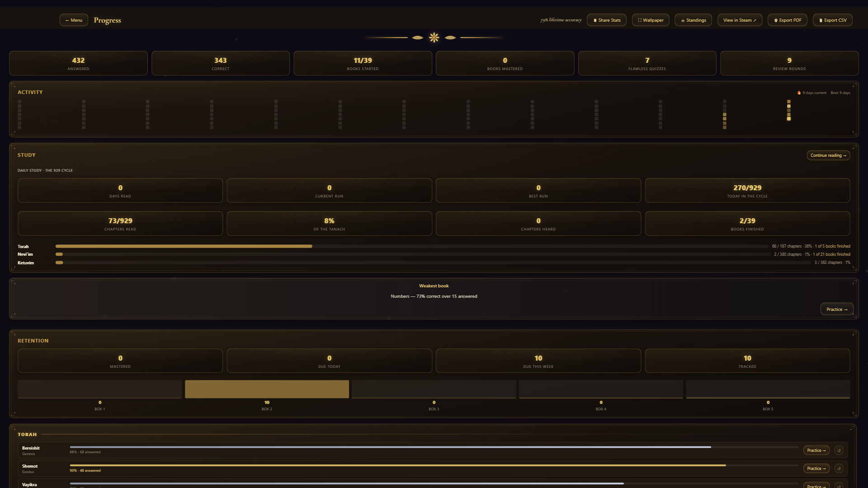Open Share Stats
The height and width of the screenshot is (488, 868).
606,20
